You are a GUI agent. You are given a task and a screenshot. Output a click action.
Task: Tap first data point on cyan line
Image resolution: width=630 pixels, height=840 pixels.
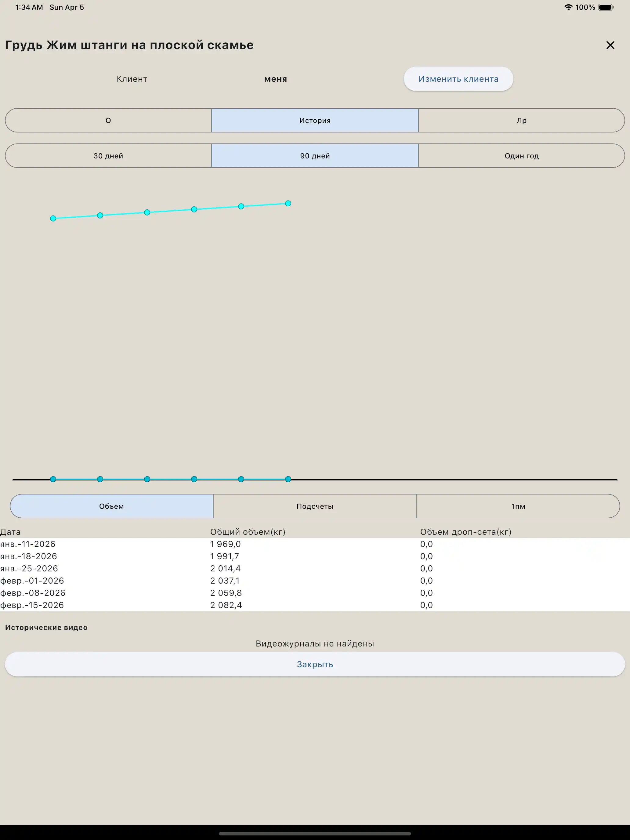click(x=53, y=218)
